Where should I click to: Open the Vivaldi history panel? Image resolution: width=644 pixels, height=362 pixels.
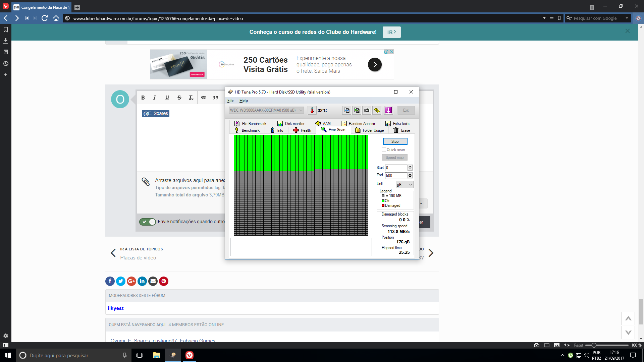coord(6,63)
